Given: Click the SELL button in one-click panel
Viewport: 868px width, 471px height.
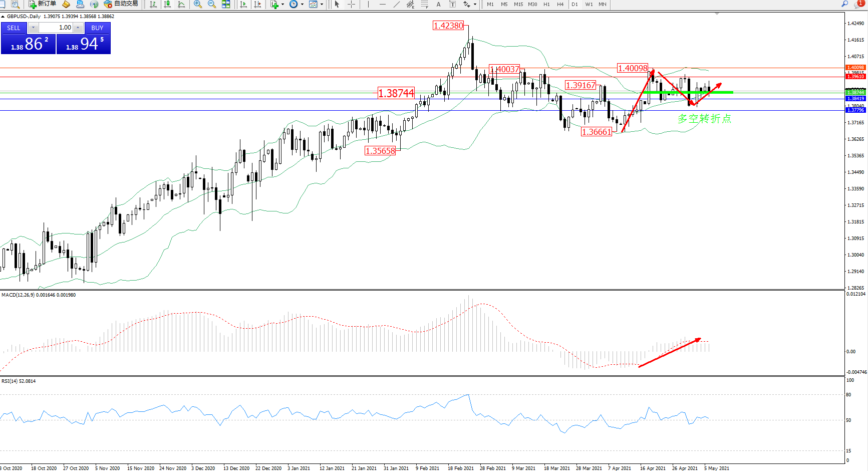Looking at the screenshot, I should (14, 28).
